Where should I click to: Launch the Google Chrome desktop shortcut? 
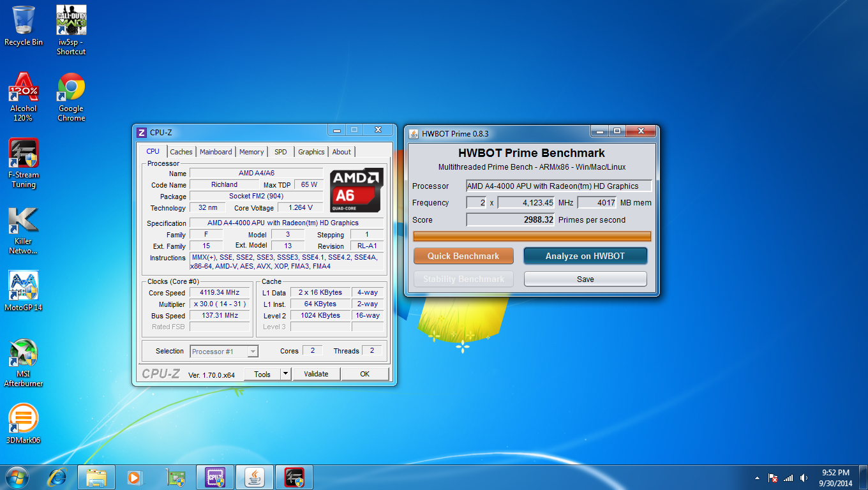point(71,96)
